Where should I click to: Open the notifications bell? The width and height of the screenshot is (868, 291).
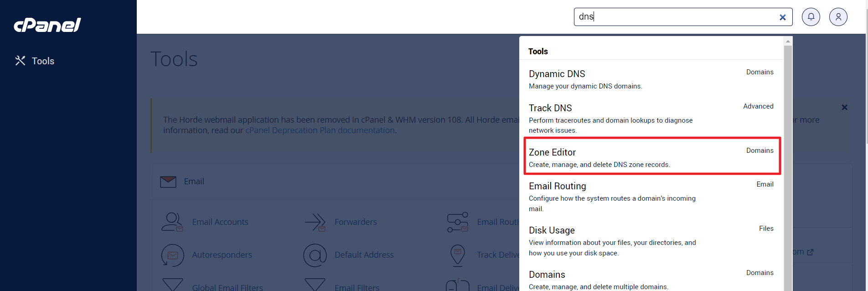tap(811, 17)
